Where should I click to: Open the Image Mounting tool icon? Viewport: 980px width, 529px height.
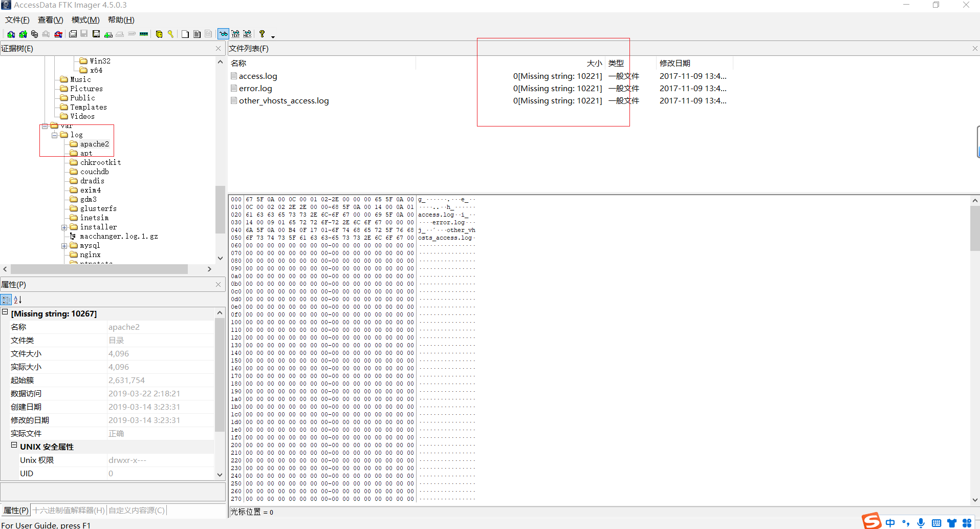(34, 34)
